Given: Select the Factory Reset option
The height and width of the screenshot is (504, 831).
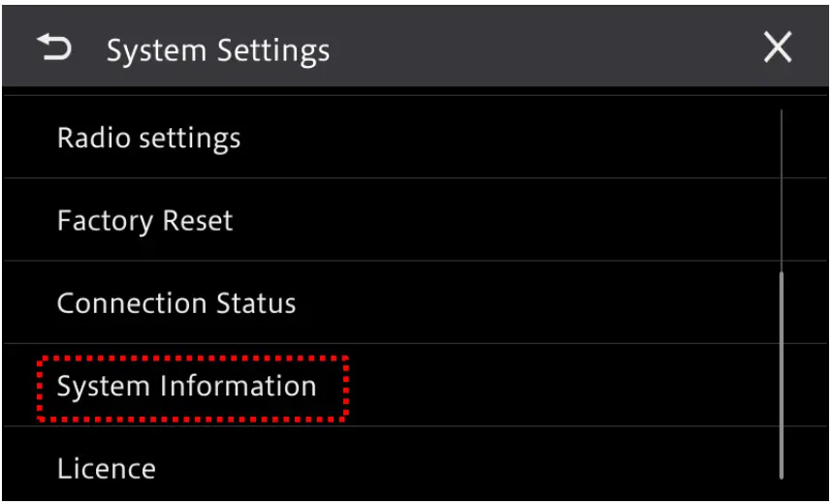Looking at the screenshot, I should click(144, 221).
